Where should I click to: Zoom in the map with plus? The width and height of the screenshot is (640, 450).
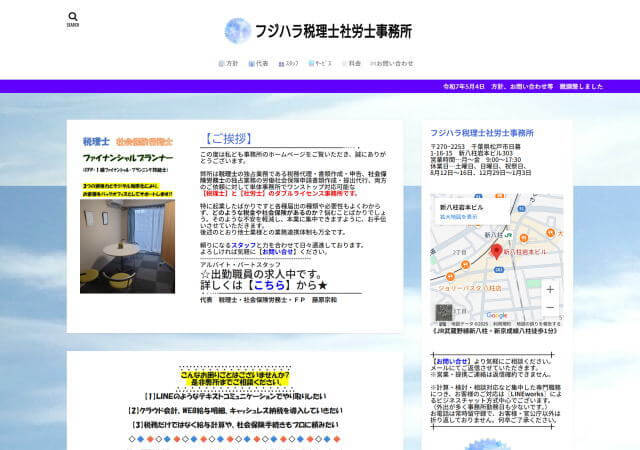pyautogui.click(x=550, y=290)
